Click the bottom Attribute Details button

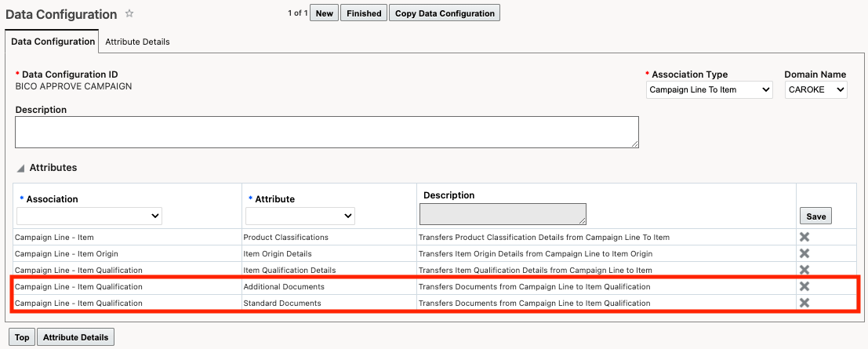pyautogui.click(x=76, y=337)
